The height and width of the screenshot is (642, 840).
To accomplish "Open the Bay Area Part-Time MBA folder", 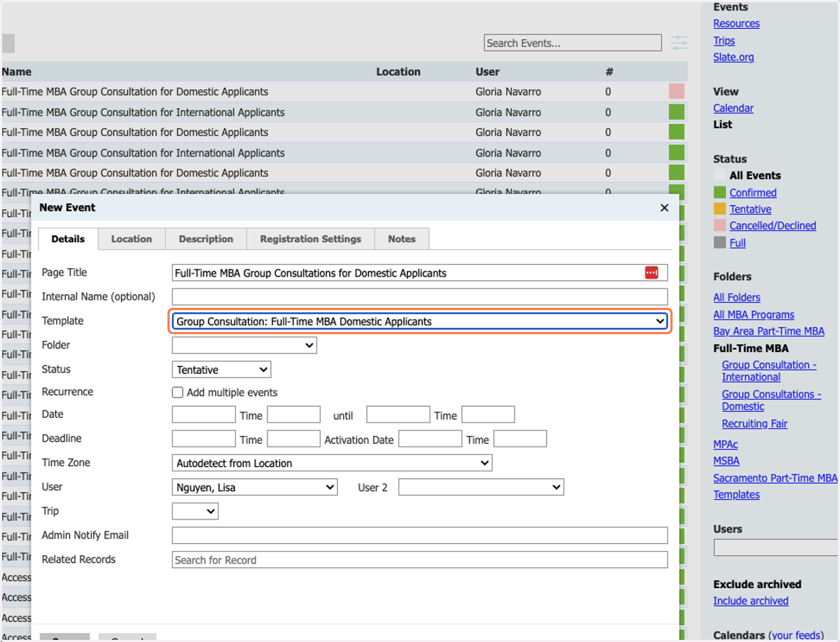I will pos(769,331).
